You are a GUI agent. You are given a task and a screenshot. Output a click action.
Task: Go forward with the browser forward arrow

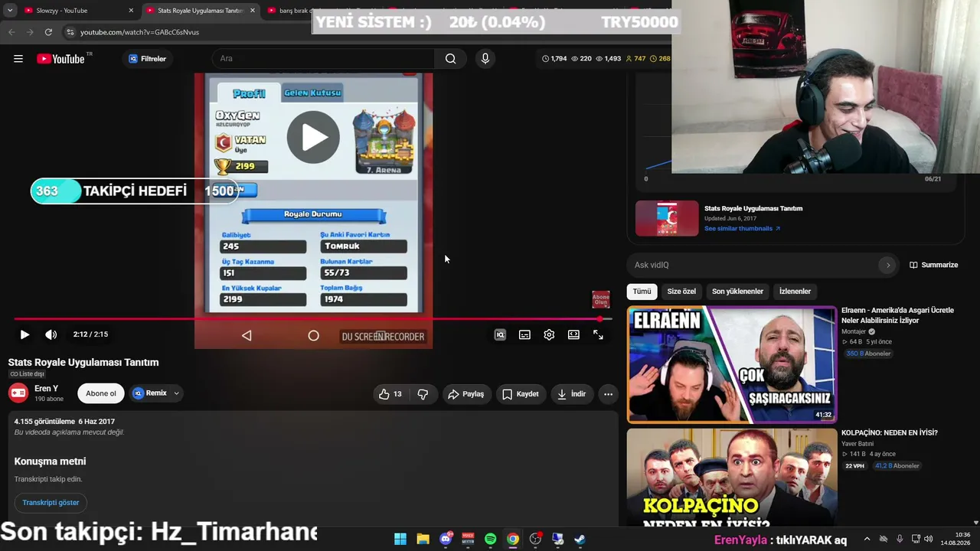(x=30, y=32)
